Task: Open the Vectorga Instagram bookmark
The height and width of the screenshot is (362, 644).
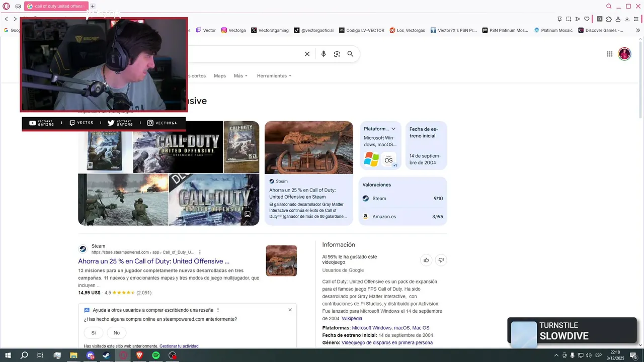Action: [233, 30]
